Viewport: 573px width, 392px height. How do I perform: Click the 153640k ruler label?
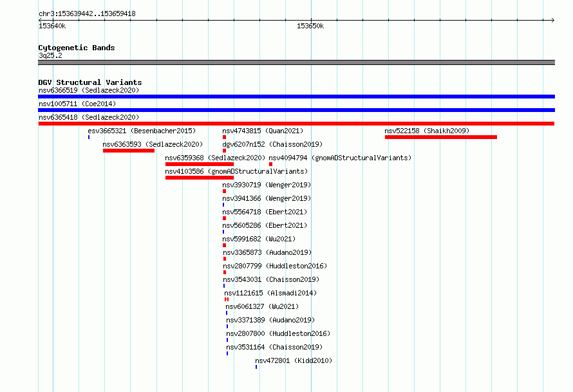[x=52, y=26]
